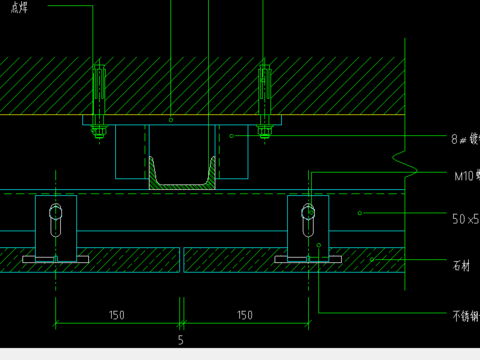Screen dimensions: 480x360
Task: Select the 5mm joint gap between stone panels
Action: 182,260
